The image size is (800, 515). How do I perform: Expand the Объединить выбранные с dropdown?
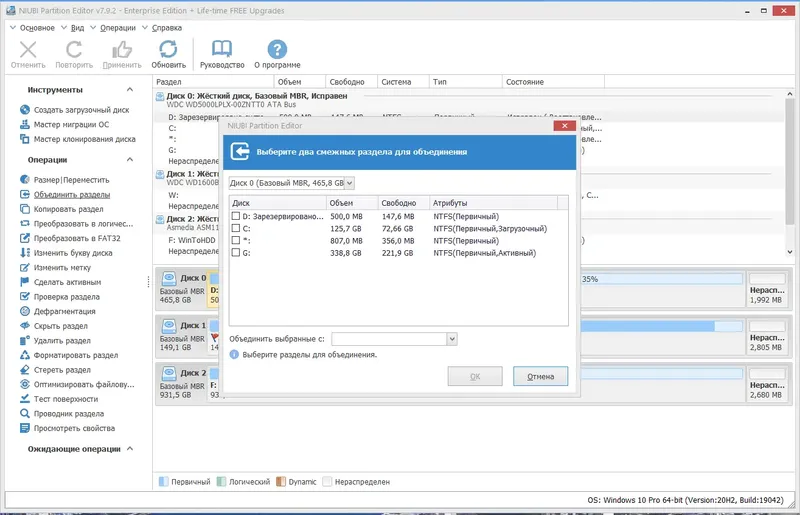[x=394, y=339]
